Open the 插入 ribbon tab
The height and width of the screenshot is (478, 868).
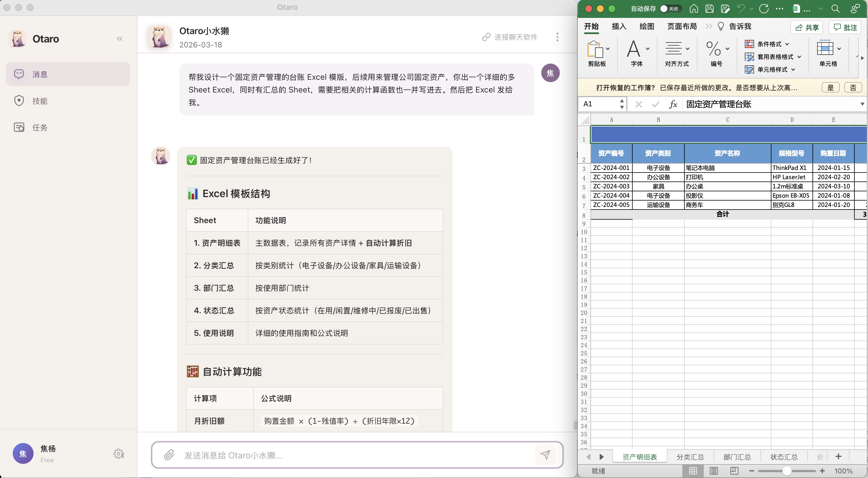tap(619, 26)
